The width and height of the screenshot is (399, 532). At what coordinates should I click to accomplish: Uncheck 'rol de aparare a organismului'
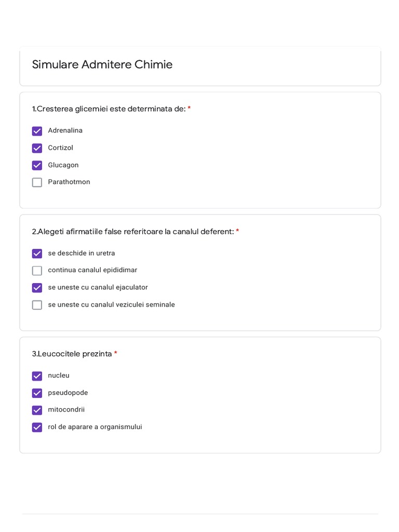37,428
